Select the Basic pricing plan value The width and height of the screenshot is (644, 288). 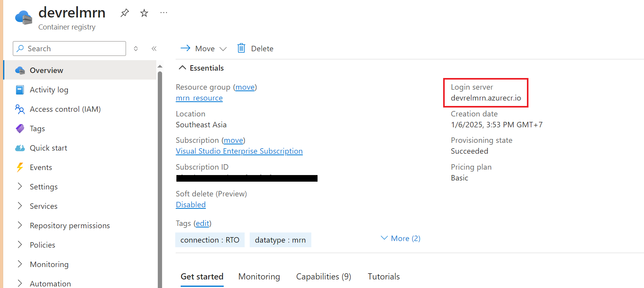tap(459, 178)
